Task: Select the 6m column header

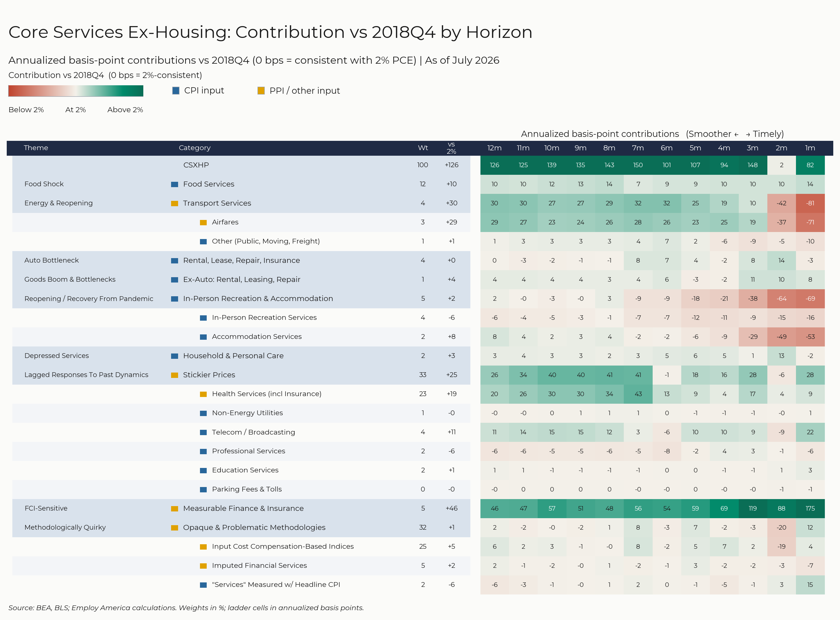Action: 667,148
